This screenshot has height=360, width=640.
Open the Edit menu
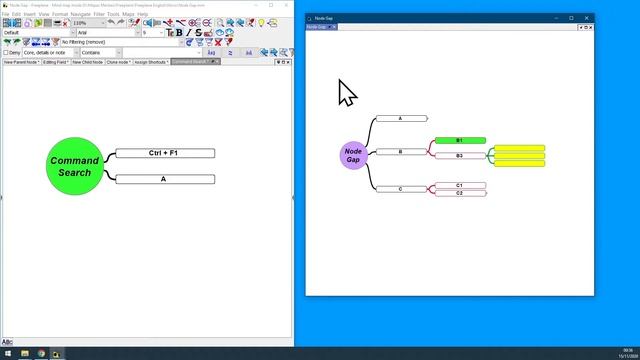point(16,14)
